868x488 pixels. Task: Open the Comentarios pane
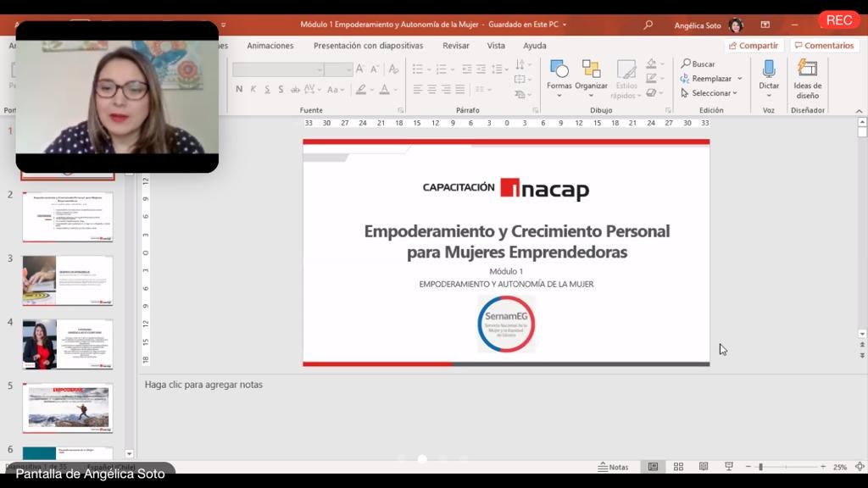tap(824, 46)
